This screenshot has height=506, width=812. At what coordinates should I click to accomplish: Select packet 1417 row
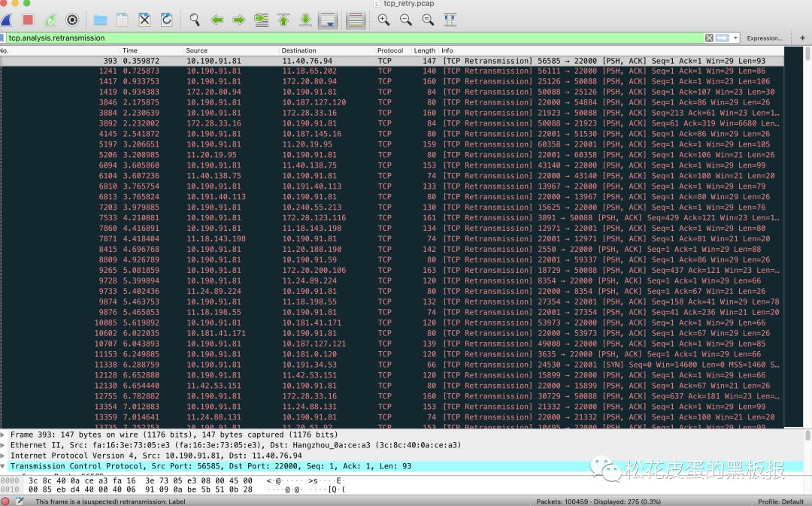click(392, 81)
